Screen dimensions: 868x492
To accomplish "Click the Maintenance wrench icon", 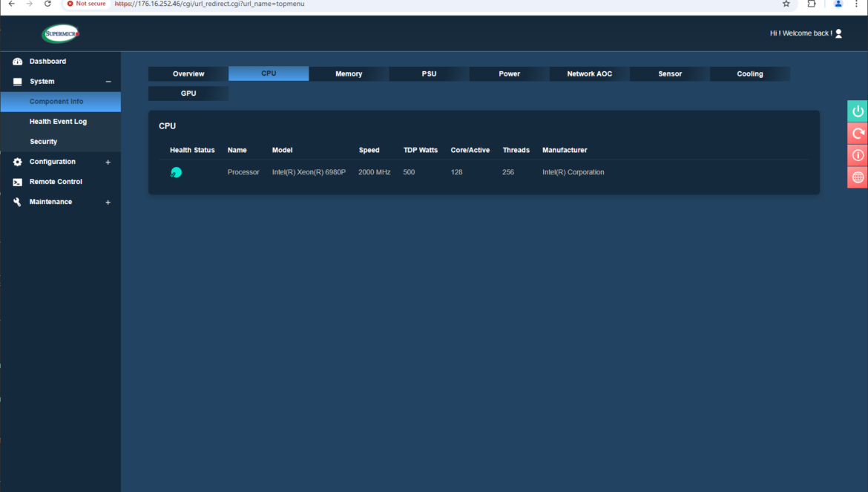I will 18,202.
